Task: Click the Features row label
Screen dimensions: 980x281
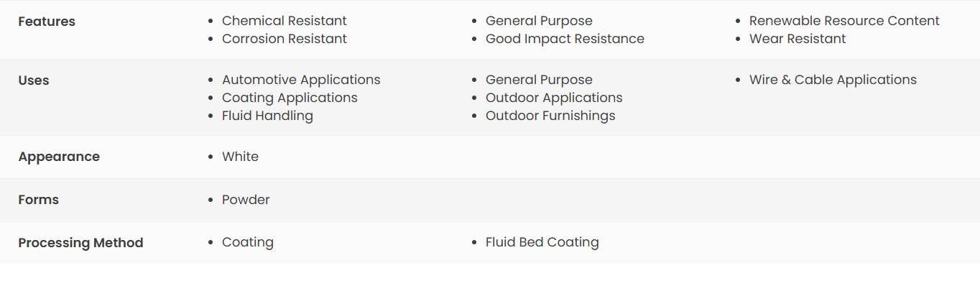Action: pos(47,22)
